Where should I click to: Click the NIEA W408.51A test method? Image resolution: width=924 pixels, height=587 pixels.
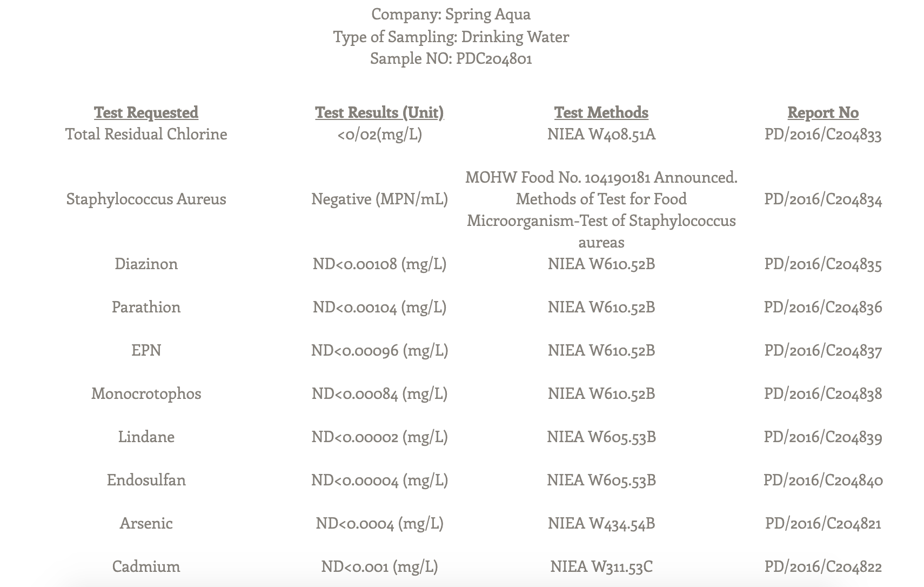601,134
